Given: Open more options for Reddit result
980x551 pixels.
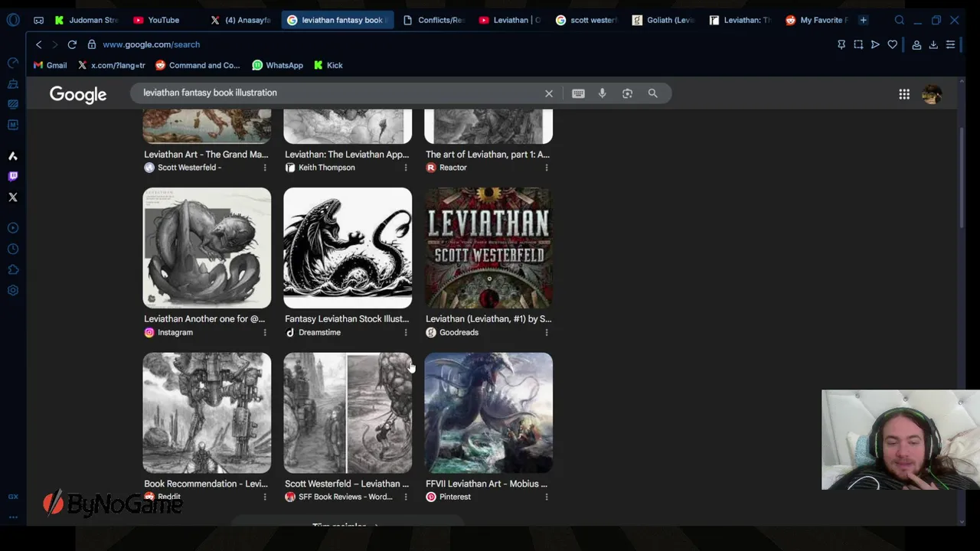Looking at the screenshot, I should pyautogui.click(x=265, y=497).
